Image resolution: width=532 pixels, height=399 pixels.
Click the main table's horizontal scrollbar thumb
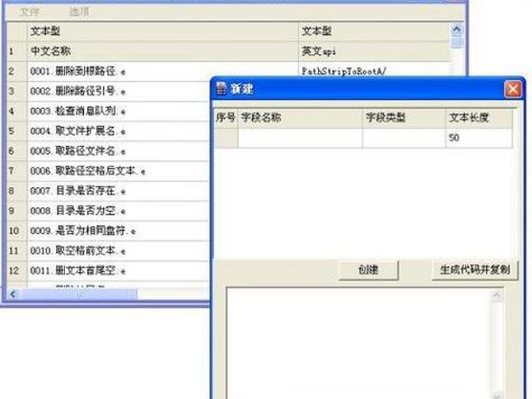78,294
